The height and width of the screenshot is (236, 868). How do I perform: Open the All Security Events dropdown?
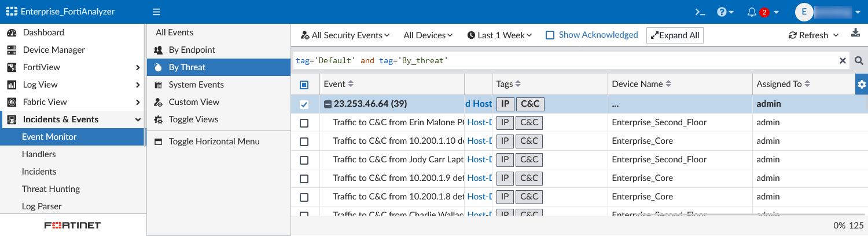click(x=345, y=35)
